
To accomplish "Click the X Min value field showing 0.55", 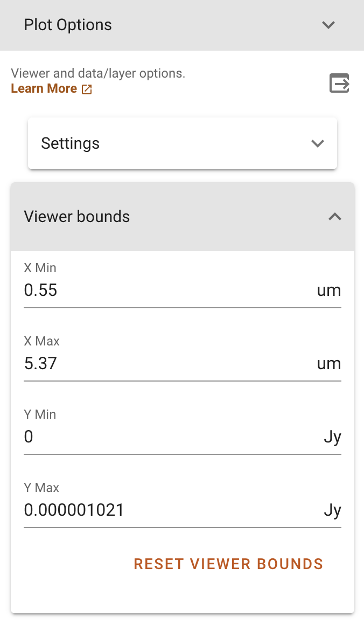I will [162, 290].
